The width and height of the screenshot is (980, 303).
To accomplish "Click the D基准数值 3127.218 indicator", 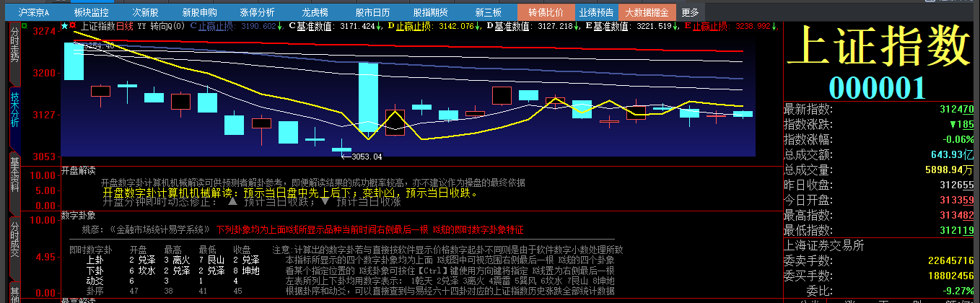I will 533,26.
